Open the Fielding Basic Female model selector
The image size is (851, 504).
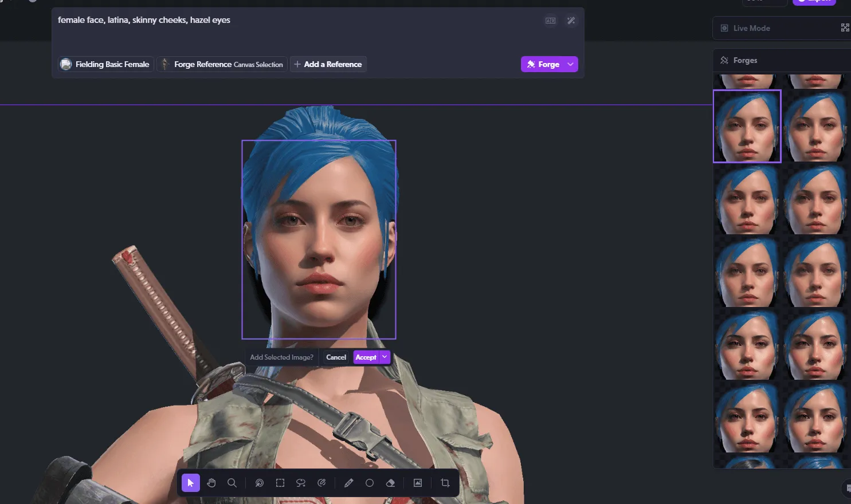pyautogui.click(x=106, y=64)
